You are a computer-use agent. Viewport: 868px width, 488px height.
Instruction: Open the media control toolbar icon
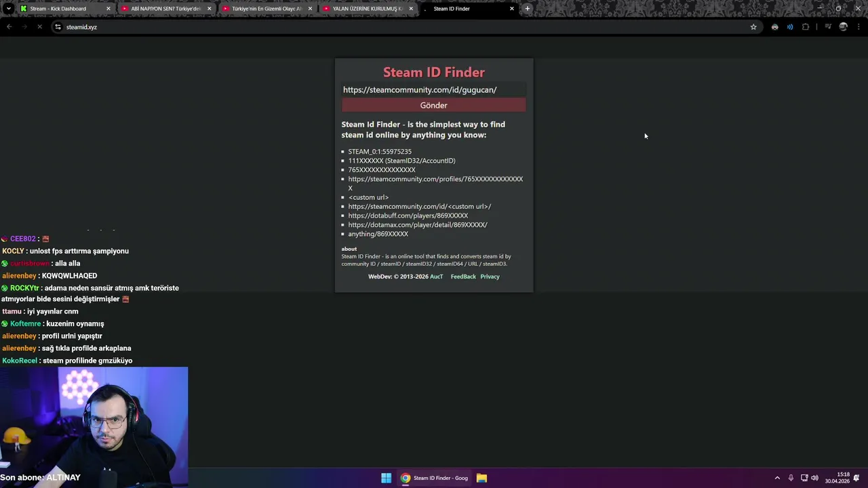(828, 27)
